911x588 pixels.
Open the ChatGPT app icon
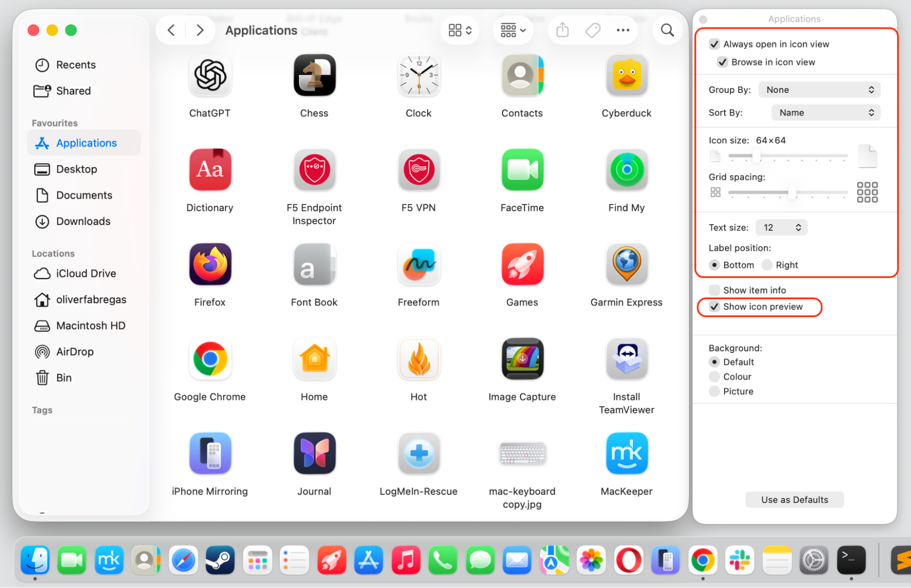[x=210, y=75]
